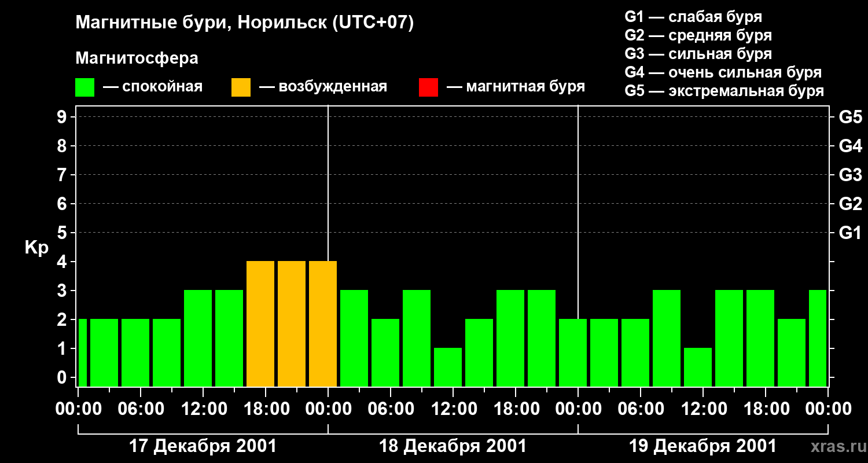The height and width of the screenshot is (463, 868).
Task: Click the middle orange Kp 4 bar
Action: [292, 324]
